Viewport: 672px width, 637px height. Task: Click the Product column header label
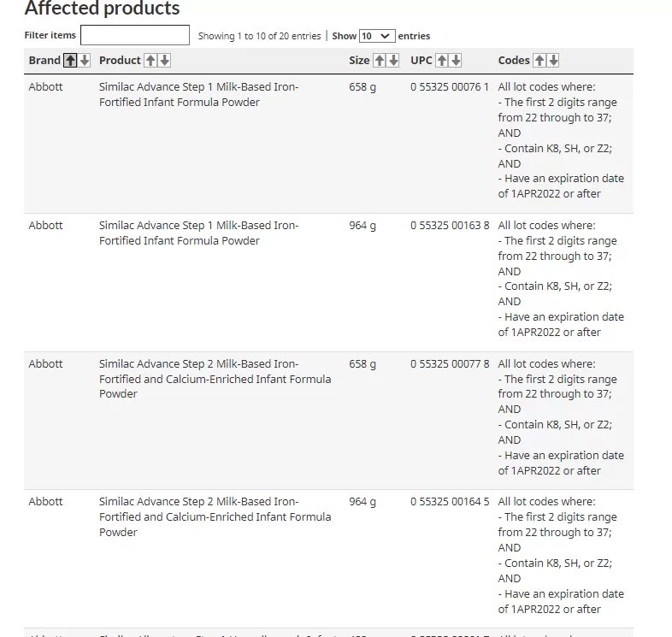pos(120,61)
